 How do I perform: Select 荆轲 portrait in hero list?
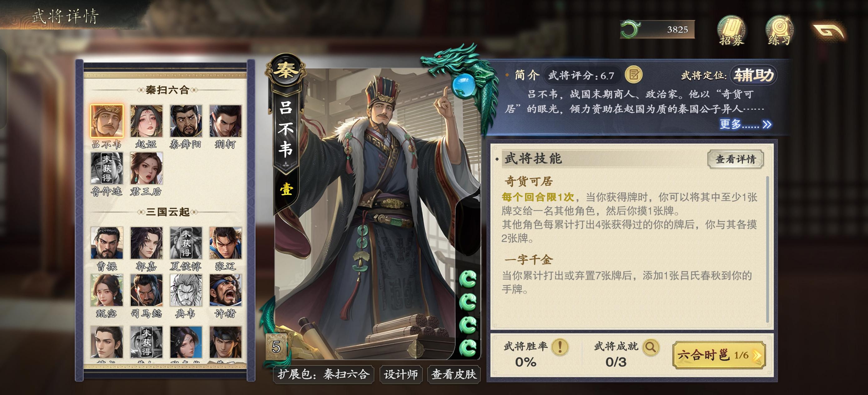225,121
